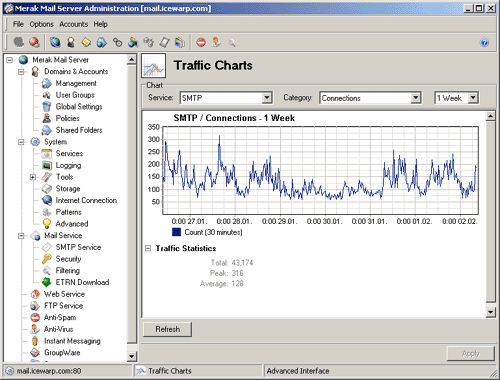Image resolution: width=500 pixels, height=380 pixels.
Task: Collapse the Mail Service node
Action: [x=21, y=236]
